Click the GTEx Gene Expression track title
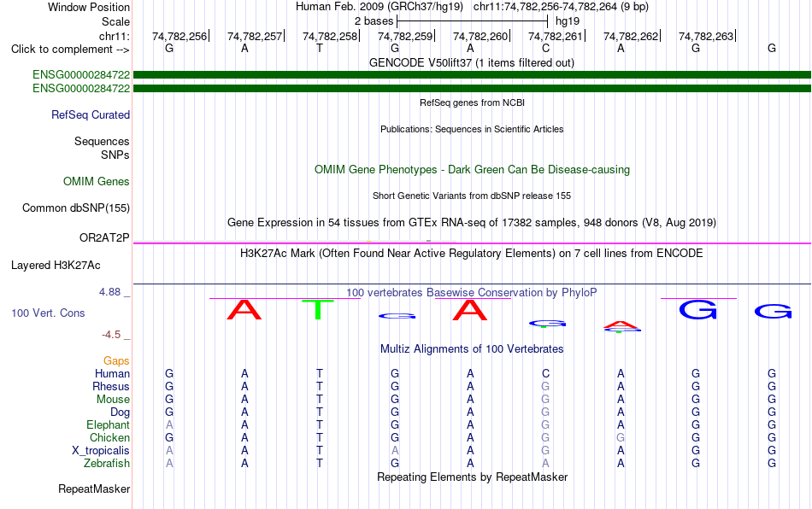Image resolution: width=812 pixels, height=509 pixels. [472, 222]
